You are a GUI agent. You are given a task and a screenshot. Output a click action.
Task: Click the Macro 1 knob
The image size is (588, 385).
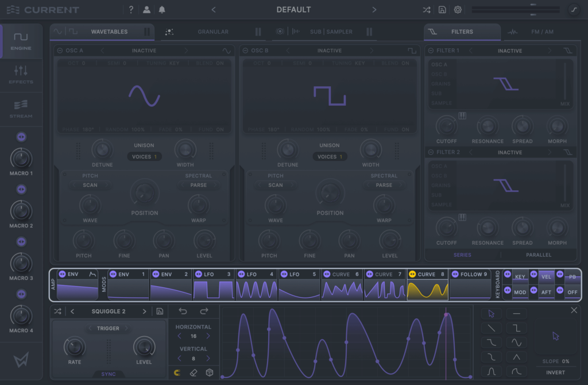pyautogui.click(x=21, y=157)
